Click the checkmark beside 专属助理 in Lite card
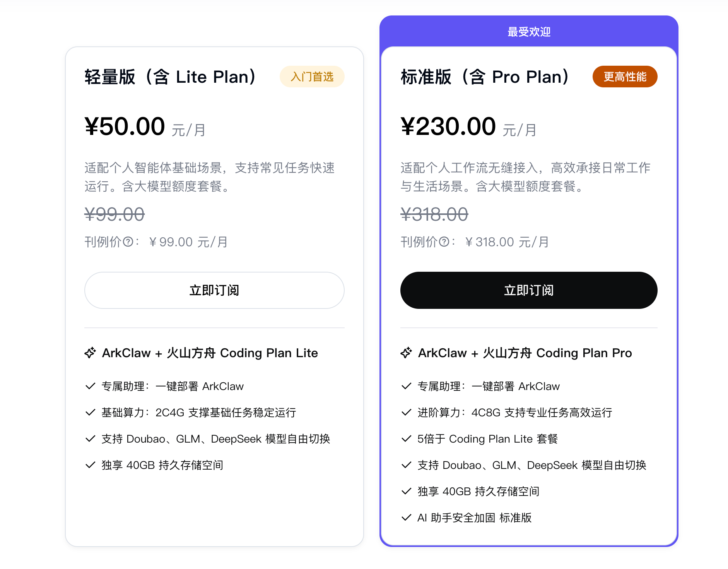This screenshot has height=569, width=728. coord(90,386)
